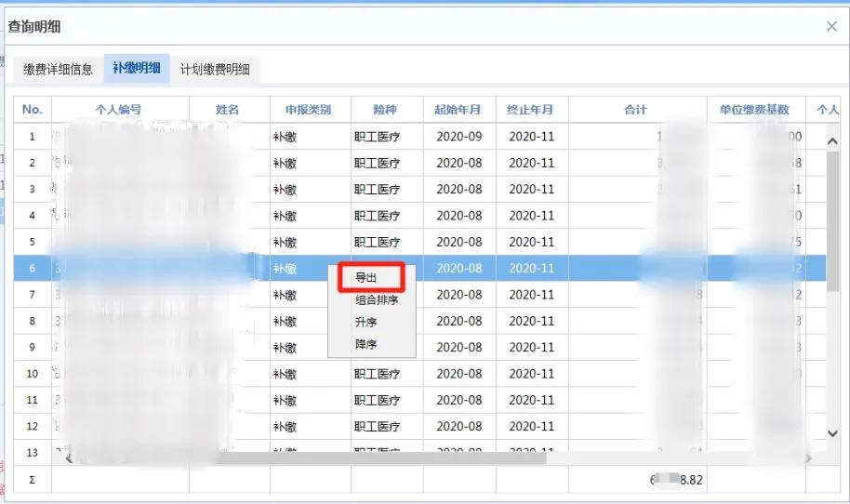The image size is (850, 504).
Task: Click the 单位缴费基数 column header
Action: click(x=756, y=110)
